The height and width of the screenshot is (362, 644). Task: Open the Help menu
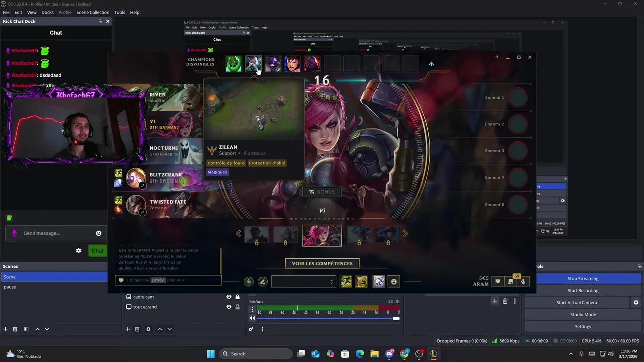[135, 12]
